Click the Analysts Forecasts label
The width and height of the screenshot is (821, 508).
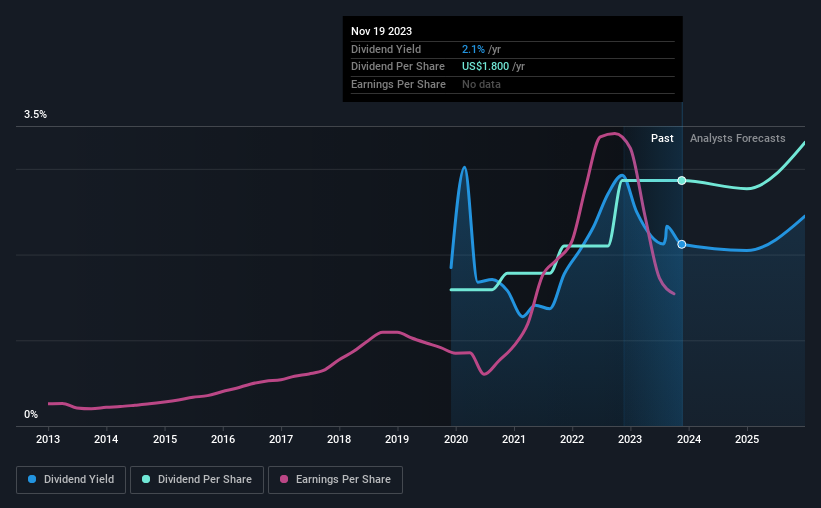(738, 138)
